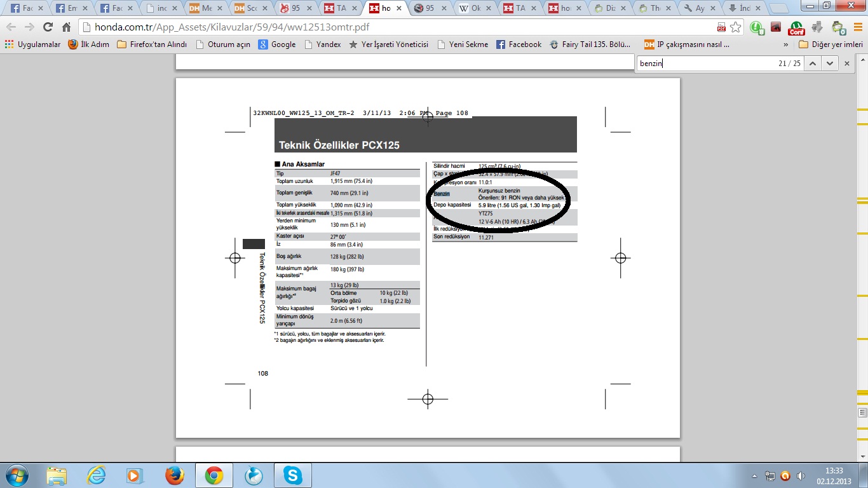Click the 'Teknik Özellikler PCX125' heading
The height and width of the screenshot is (488, 868).
(x=339, y=145)
